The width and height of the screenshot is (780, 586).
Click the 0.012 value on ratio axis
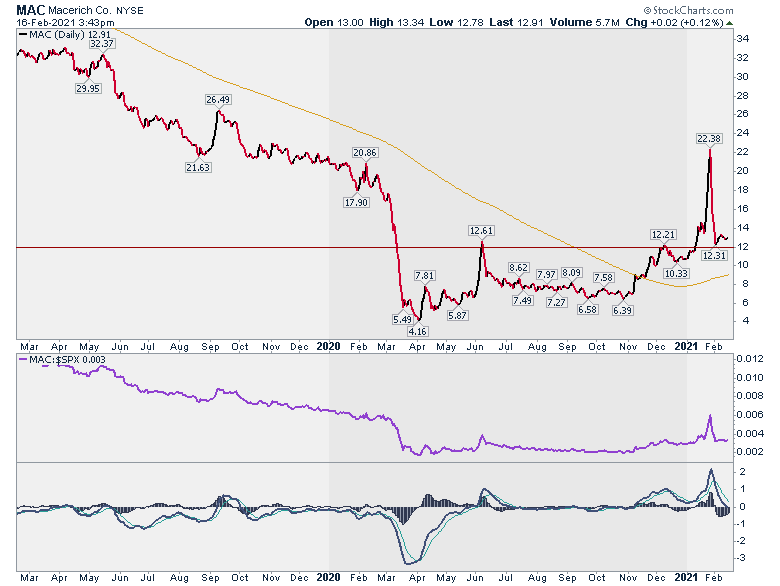coord(750,359)
